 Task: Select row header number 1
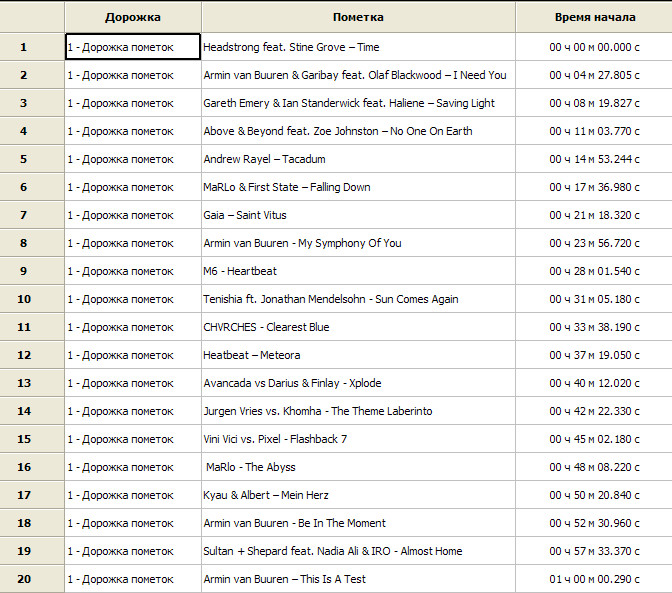pyautogui.click(x=32, y=47)
